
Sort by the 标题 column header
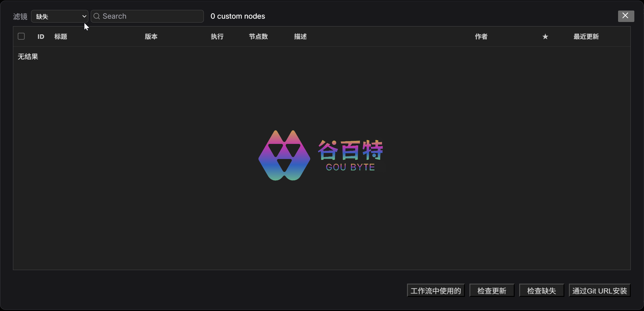[x=61, y=37]
